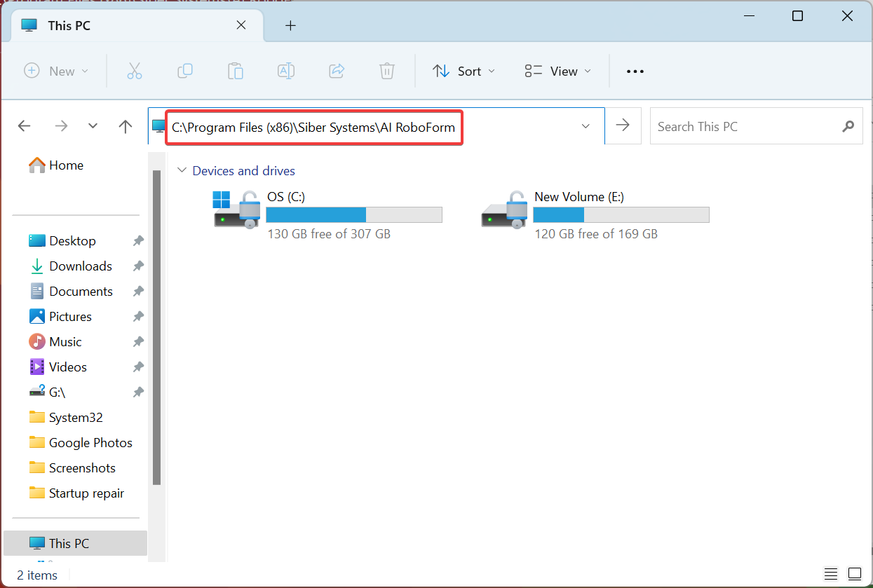The image size is (873, 588).
Task: Open a new tab with plus button
Action: point(290,26)
